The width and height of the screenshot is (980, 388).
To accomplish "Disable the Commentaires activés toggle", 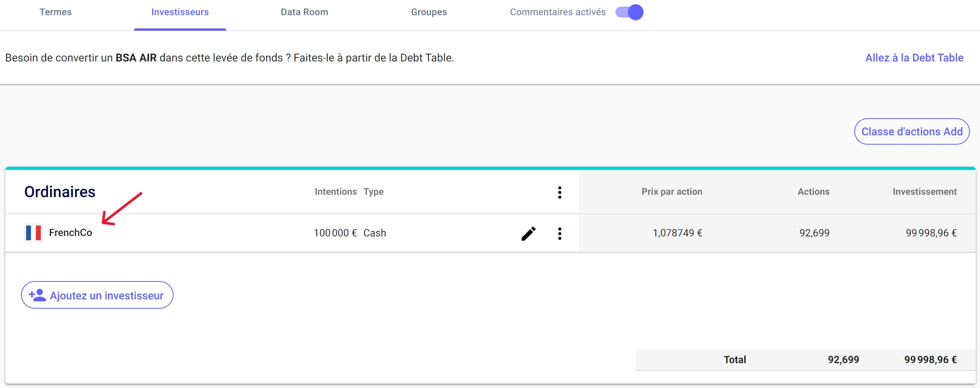I will point(629,12).
